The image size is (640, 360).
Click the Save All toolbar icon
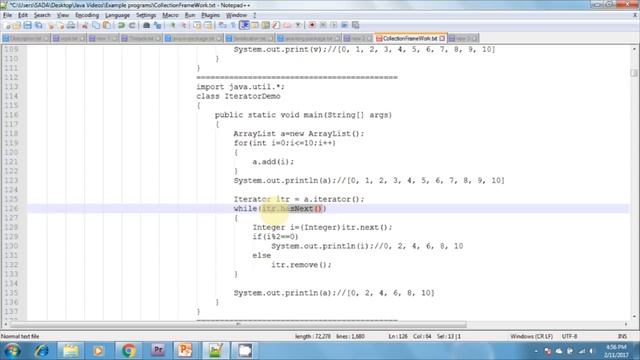(x=38, y=25)
